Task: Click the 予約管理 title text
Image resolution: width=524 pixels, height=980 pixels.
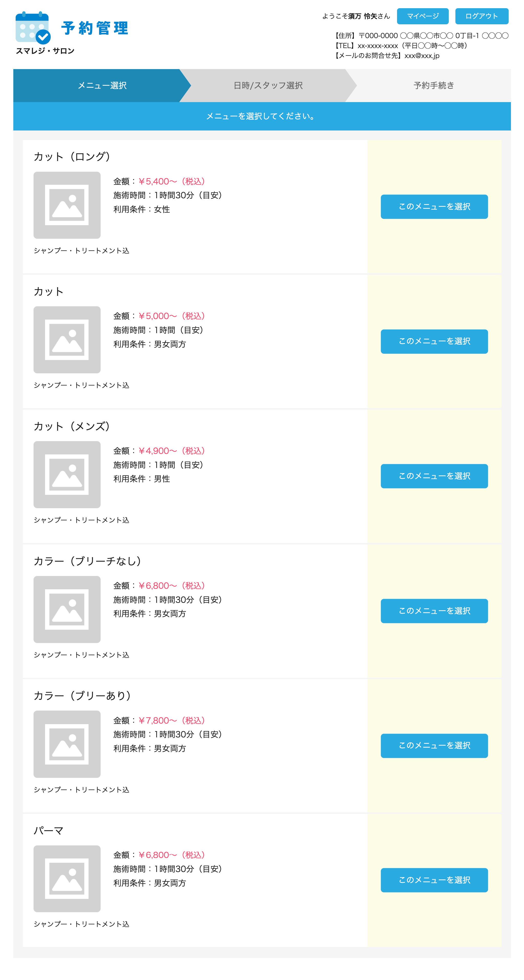Action: coord(95,28)
